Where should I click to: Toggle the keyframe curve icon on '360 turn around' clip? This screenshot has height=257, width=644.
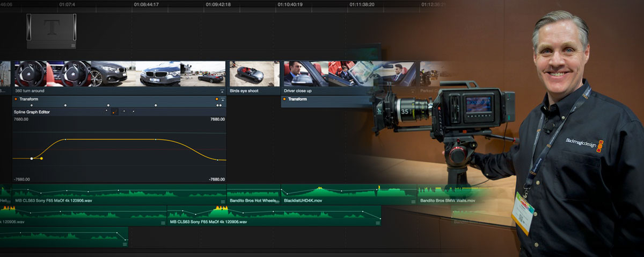(x=222, y=91)
